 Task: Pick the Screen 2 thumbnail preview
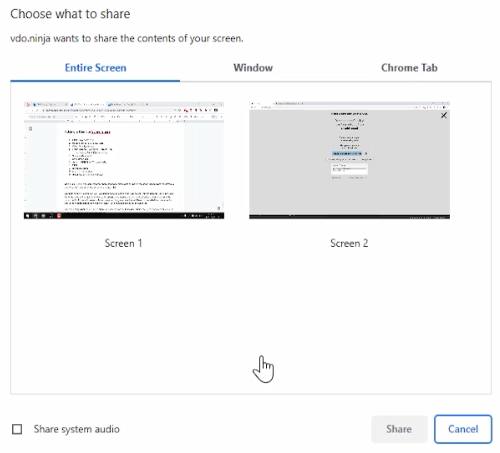tap(349, 160)
